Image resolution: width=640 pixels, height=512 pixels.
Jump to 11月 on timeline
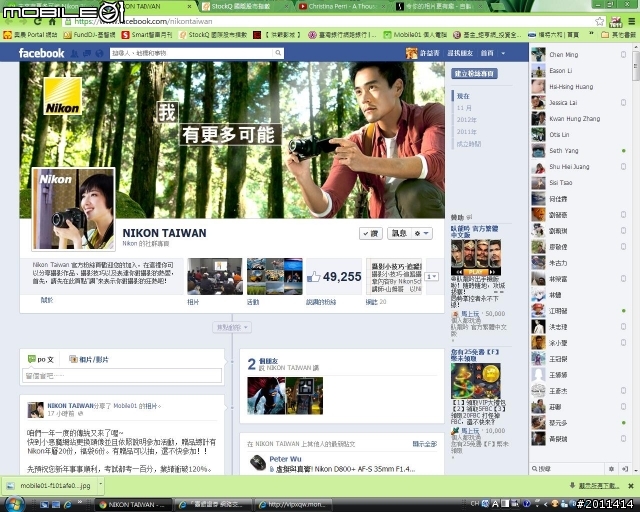[464, 108]
